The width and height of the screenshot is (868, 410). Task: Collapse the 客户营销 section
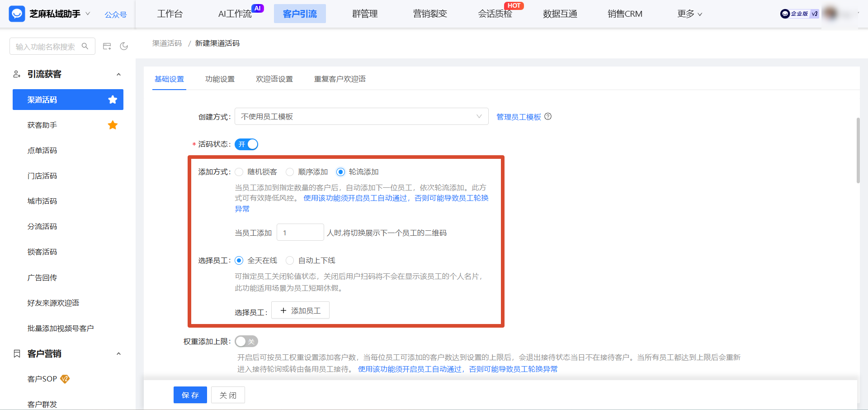tap(118, 353)
